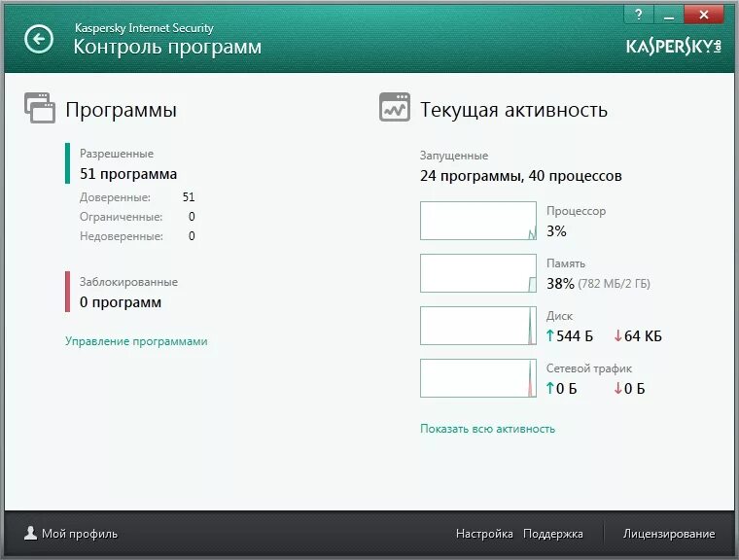Select the 51 программа text

coord(128,174)
